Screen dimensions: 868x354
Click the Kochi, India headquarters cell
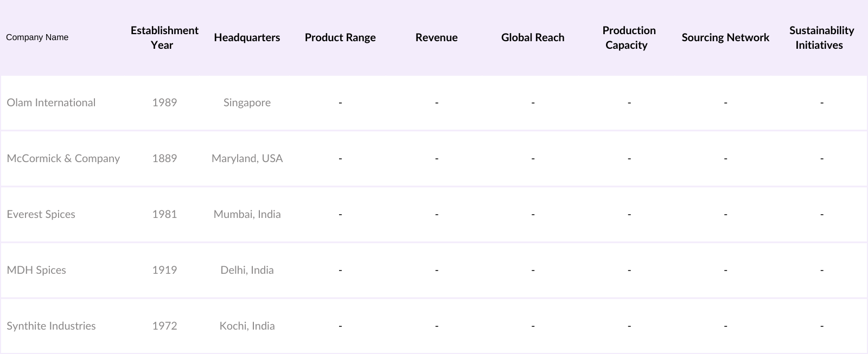(247, 326)
